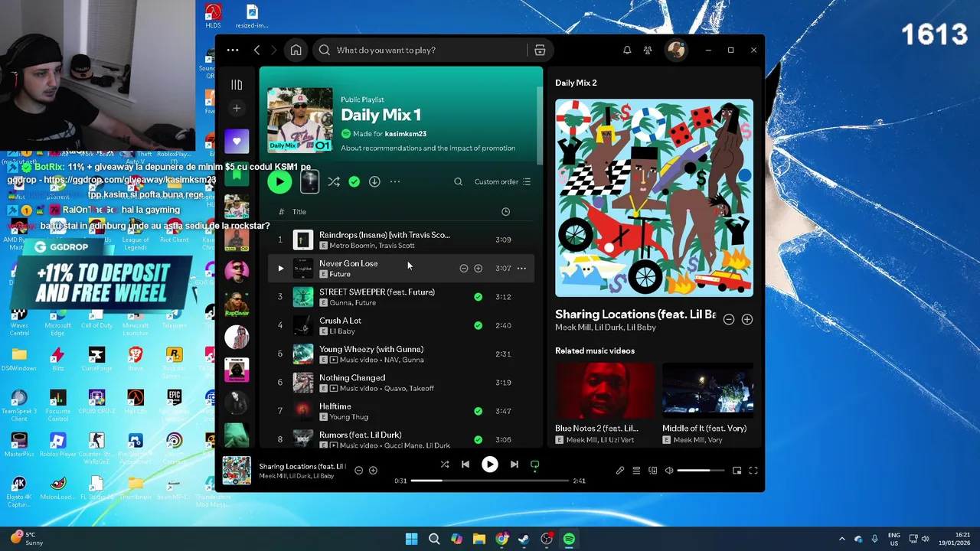The height and width of the screenshot is (551, 980).
Task: Open Young Thug artist link under Halftime
Action: 348,417
